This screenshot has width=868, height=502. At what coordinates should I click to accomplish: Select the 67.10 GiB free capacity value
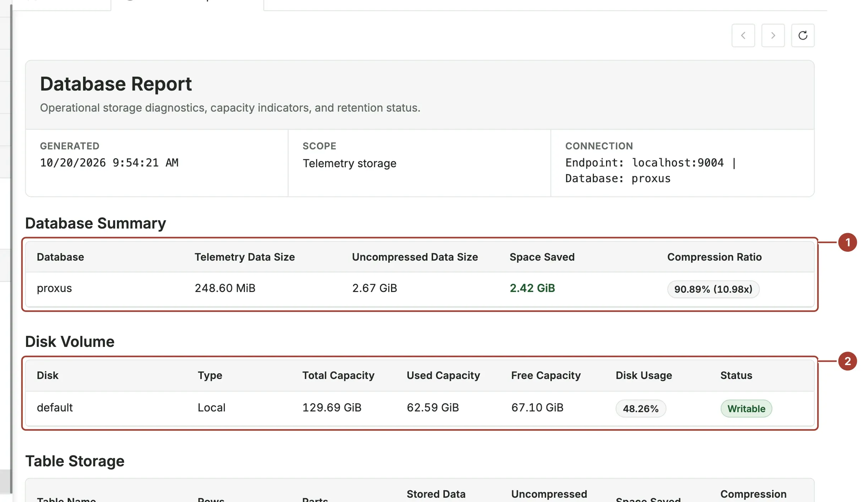tap(537, 408)
